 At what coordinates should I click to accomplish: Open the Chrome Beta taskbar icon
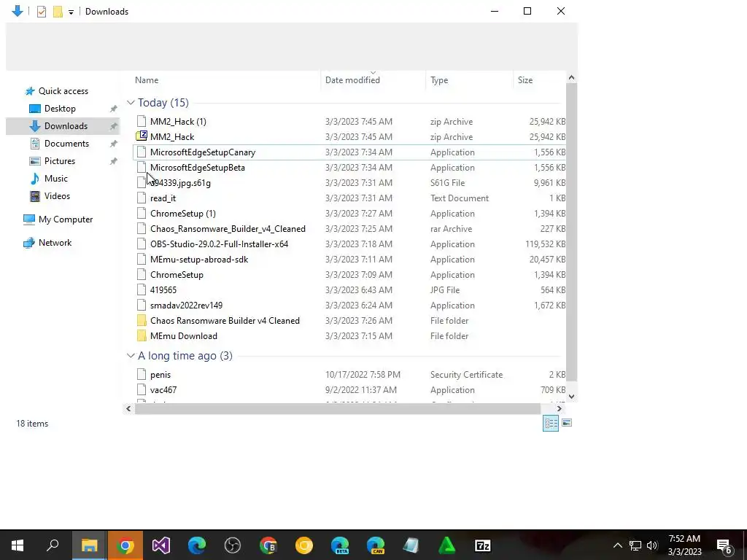point(268,545)
